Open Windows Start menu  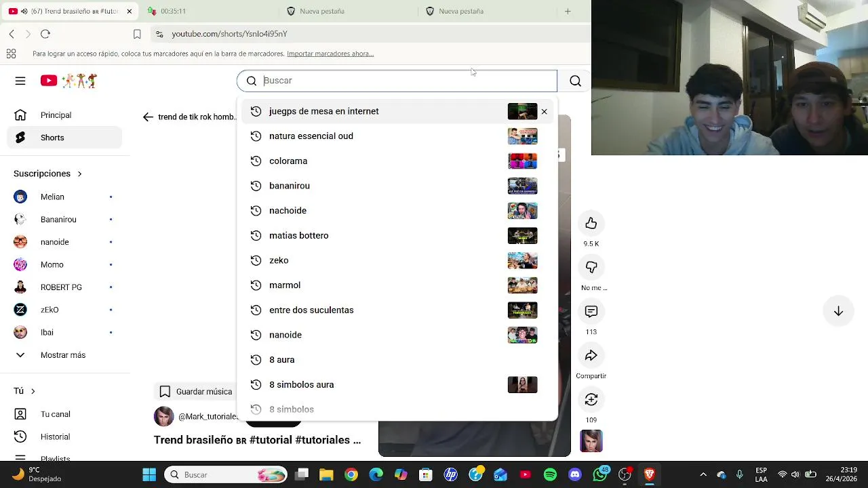coord(149,474)
